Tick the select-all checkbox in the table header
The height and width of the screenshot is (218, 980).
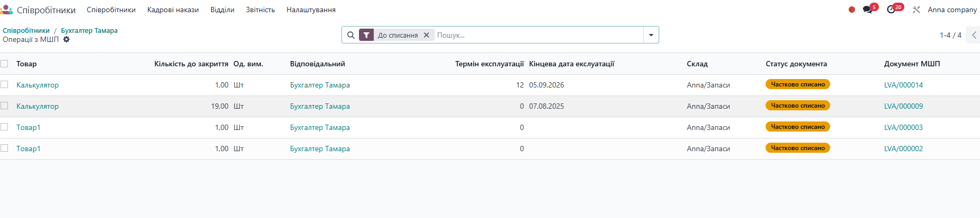pos(5,64)
